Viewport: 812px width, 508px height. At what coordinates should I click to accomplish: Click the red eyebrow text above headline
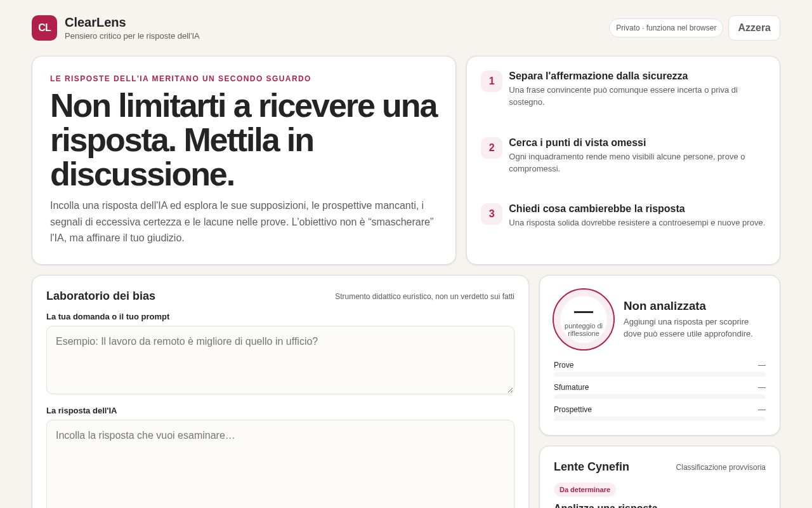point(181,79)
